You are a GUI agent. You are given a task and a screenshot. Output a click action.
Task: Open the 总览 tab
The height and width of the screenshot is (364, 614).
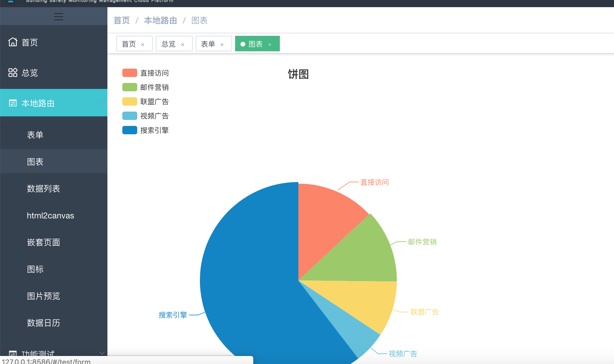tap(169, 44)
